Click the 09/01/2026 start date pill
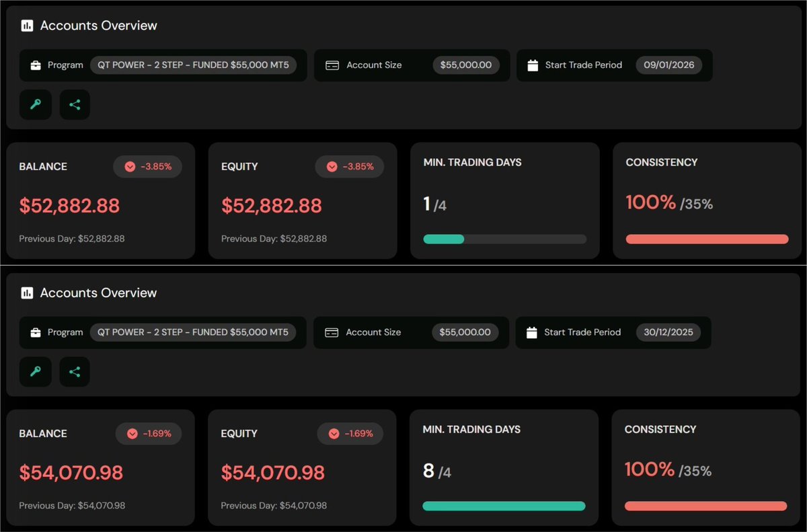807x532 pixels. point(669,65)
